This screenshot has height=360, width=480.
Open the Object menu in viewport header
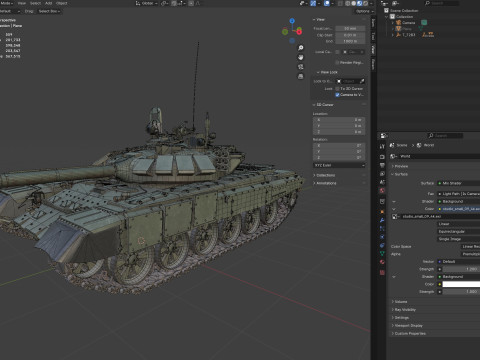[62, 3]
